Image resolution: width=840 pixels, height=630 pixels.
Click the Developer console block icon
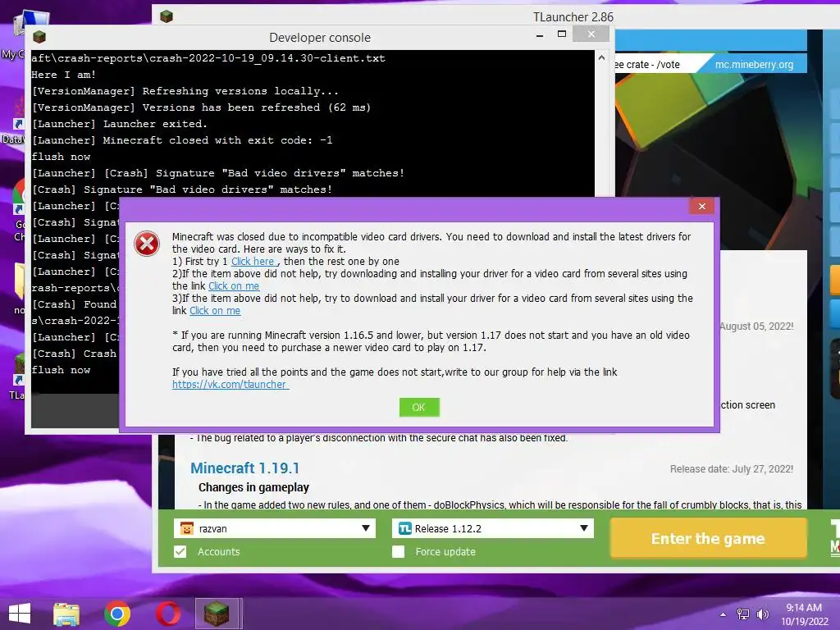39,37
